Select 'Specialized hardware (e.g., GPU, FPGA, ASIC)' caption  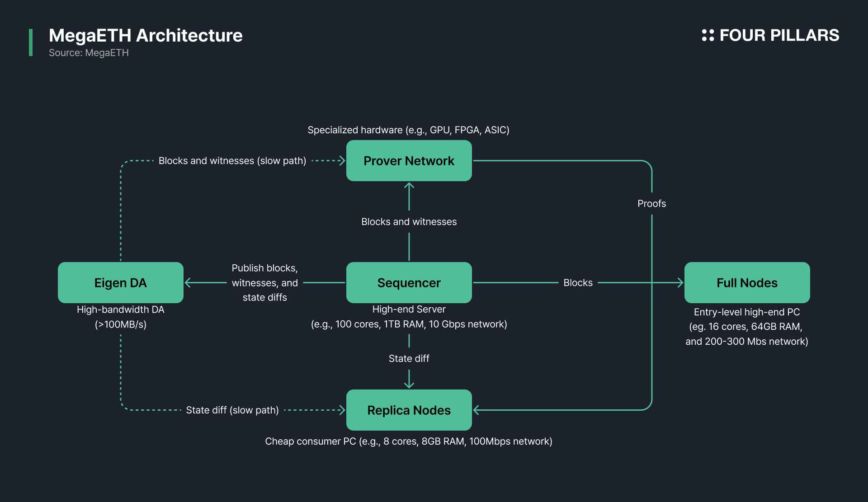pos(409,130)
